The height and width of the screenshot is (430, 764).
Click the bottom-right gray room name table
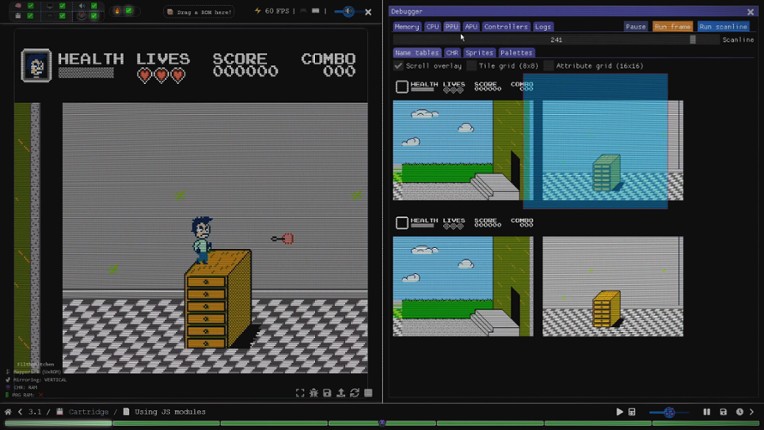pos(613,286)
